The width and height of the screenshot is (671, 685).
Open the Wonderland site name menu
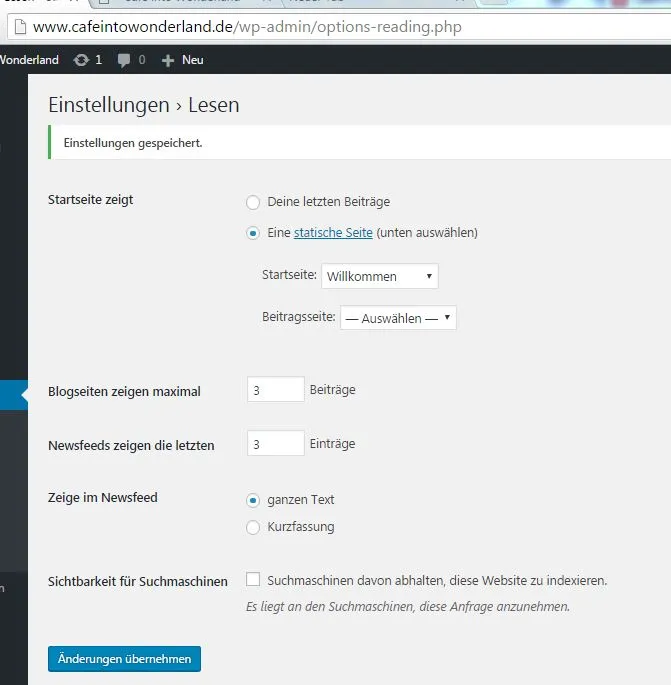[x=29, y=60]
